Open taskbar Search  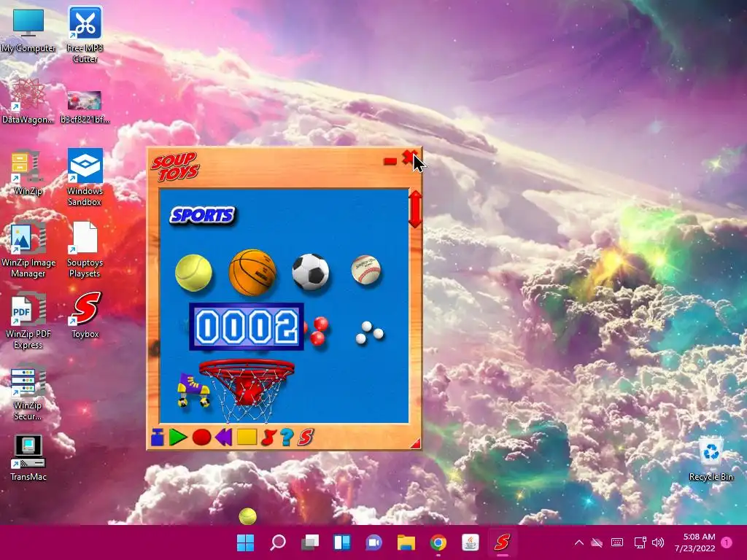tap(278, 542)
